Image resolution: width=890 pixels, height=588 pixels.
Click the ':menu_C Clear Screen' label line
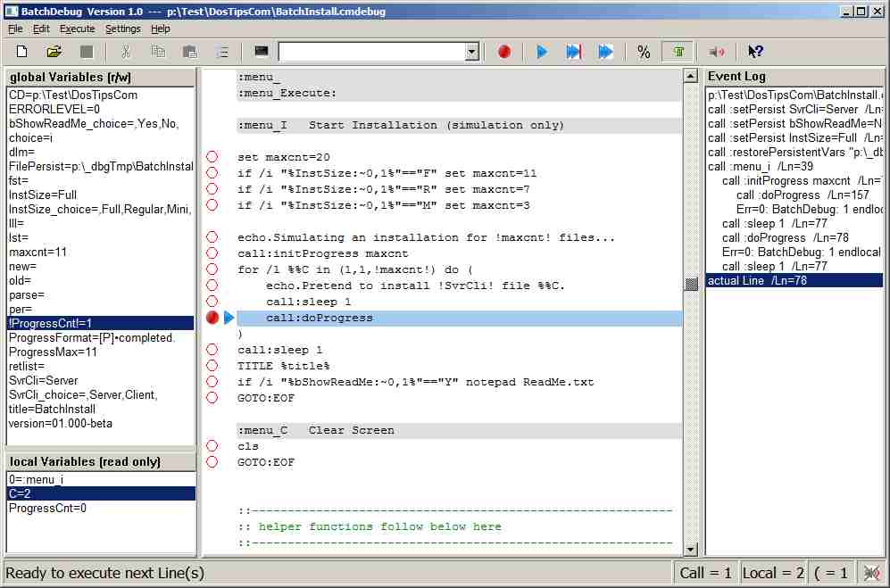(459, 430)
